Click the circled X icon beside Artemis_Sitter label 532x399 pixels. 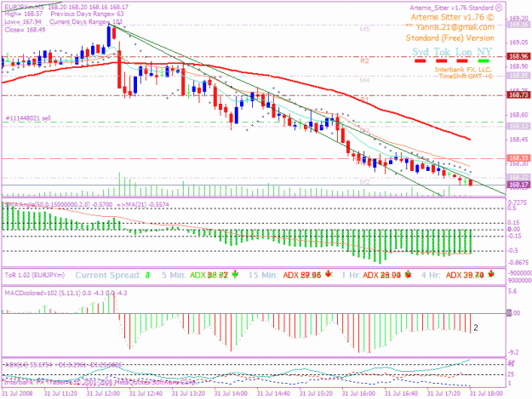point(499,8)
